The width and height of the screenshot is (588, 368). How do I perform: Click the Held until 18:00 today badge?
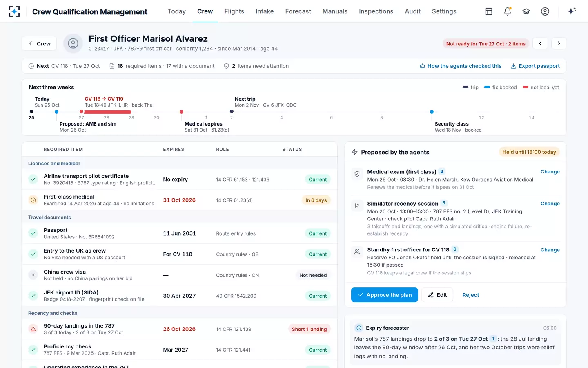click(x=529, y=152)
